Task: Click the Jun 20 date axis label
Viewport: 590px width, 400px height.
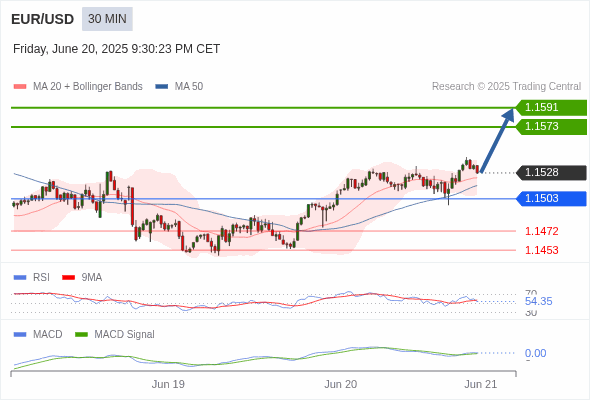Action: coord(341,384)
